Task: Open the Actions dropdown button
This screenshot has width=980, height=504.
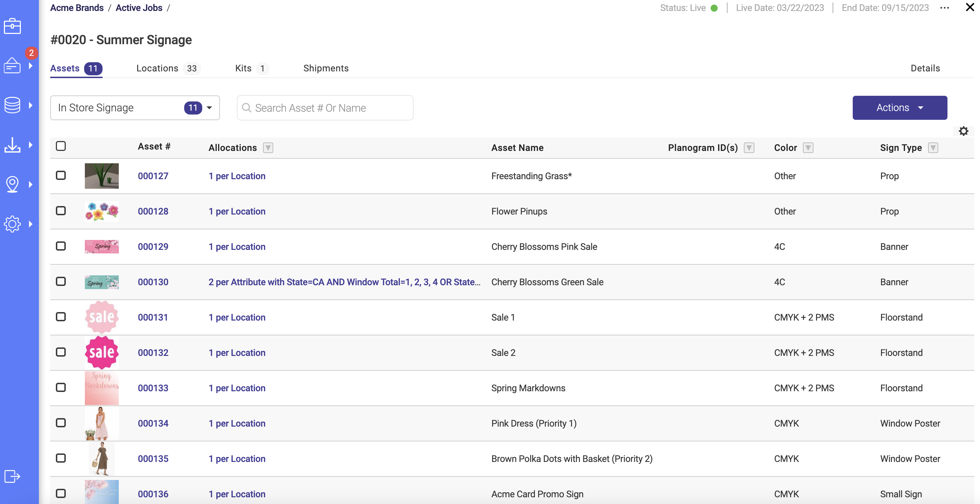Action: (899, 108)
